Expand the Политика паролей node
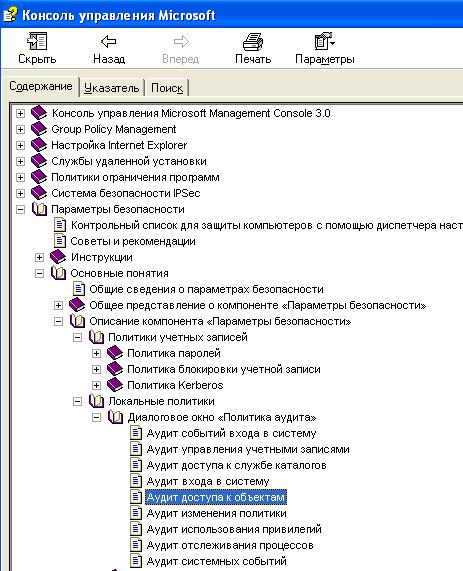The width and height of the screenshot is (463, 571). [96, 354]
